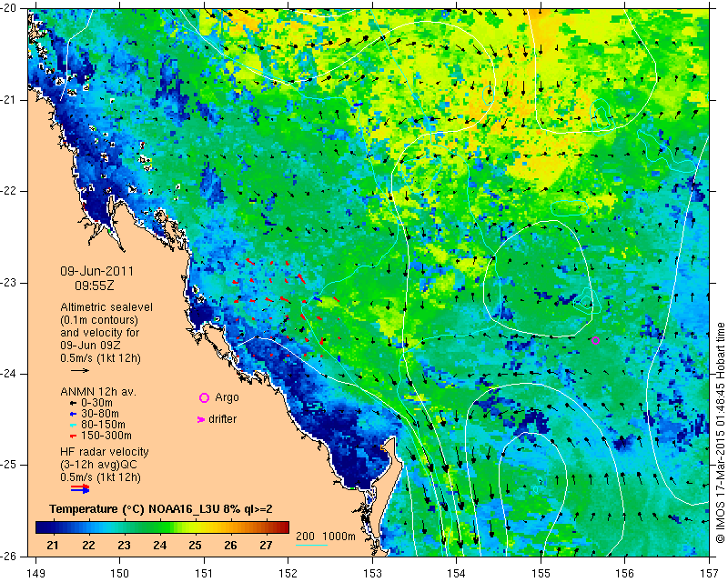Viewport: 728px width, 582px height.
Task: Click the magenta drifter legend symbol
Action: click(201, 419)
